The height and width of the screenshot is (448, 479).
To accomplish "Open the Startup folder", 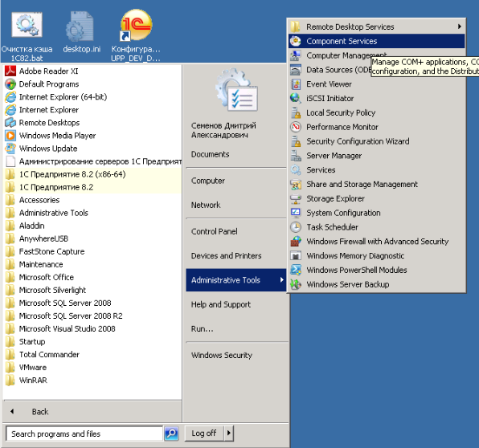I will [92, 341].
